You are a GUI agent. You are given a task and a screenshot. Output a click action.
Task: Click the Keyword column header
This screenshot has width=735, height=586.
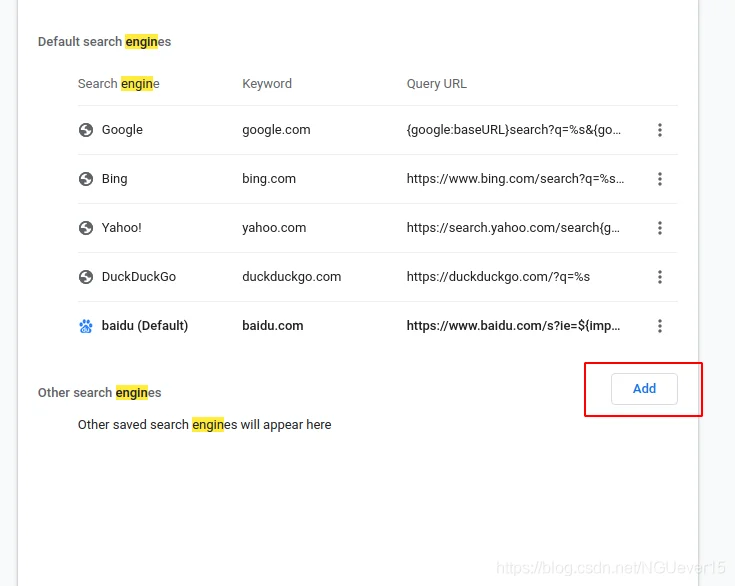point(267,84)
